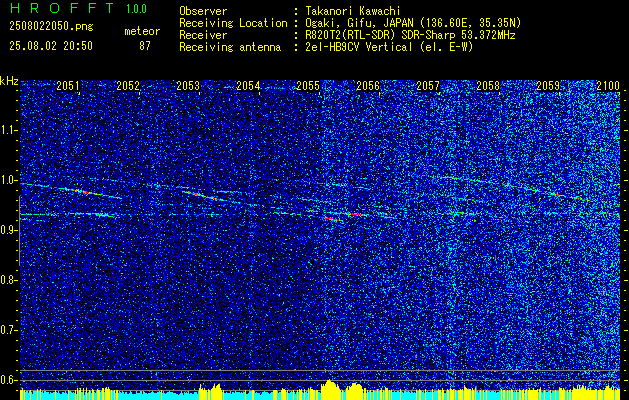Click the timestamp 25.08.02 20:50
The width and height of the screenshot is (629, 400).
pyautogui.click(x=51, y=46)
